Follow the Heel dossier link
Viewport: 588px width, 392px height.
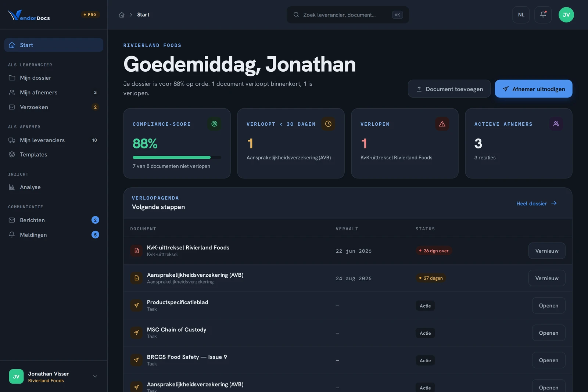click(x=537, y=204)
